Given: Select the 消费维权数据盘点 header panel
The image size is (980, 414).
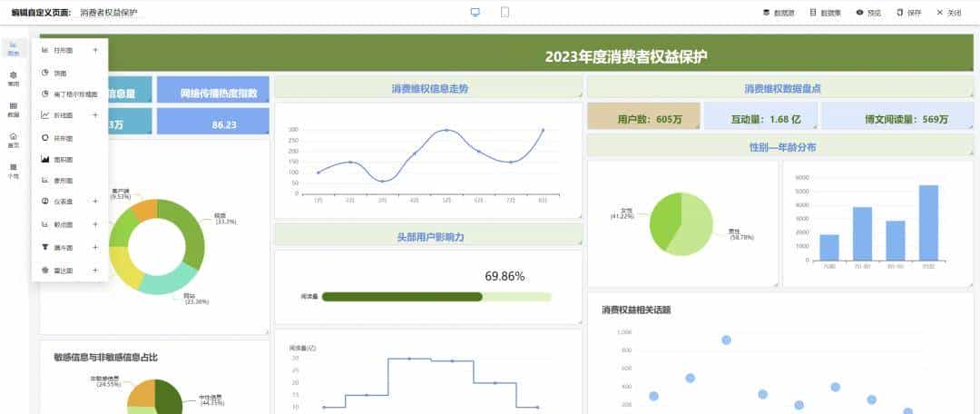Looking at the screenshot, I should (780, 88).
